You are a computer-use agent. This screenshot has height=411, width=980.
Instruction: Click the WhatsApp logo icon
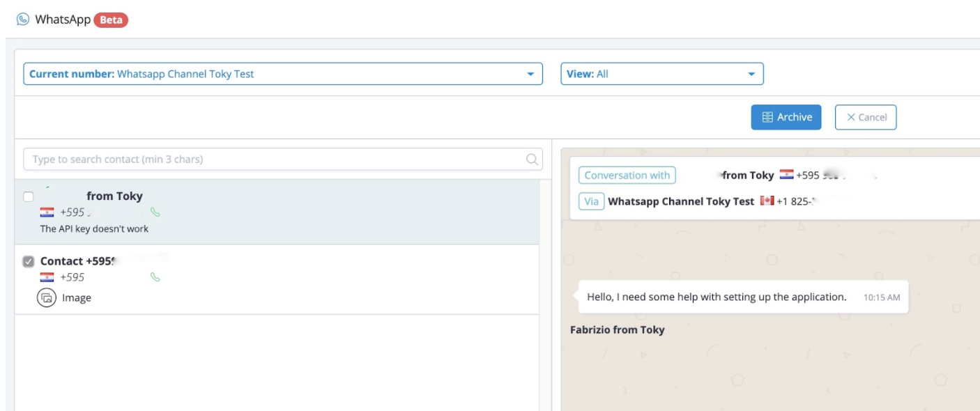(x=23, y=20)
